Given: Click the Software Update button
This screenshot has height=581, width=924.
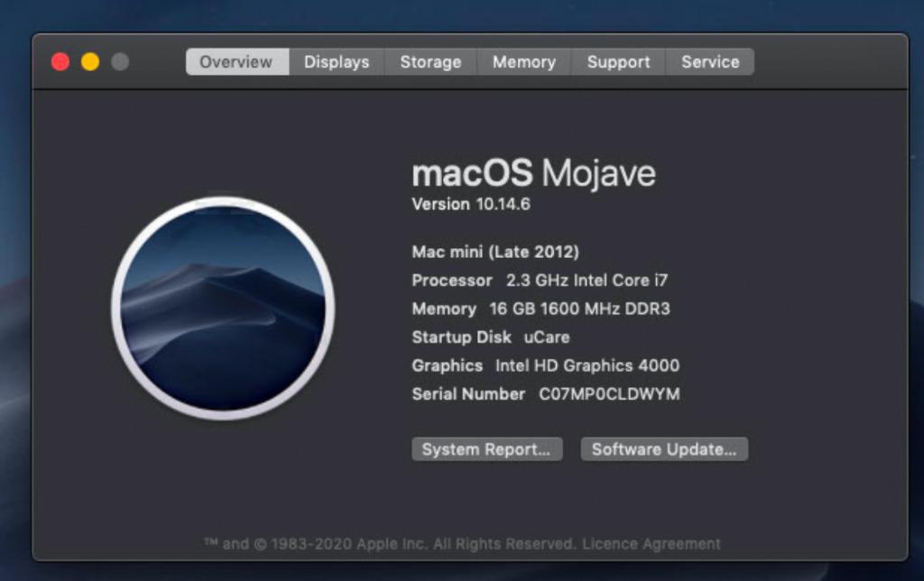Looking at the screenshot, I should [664, 449].
